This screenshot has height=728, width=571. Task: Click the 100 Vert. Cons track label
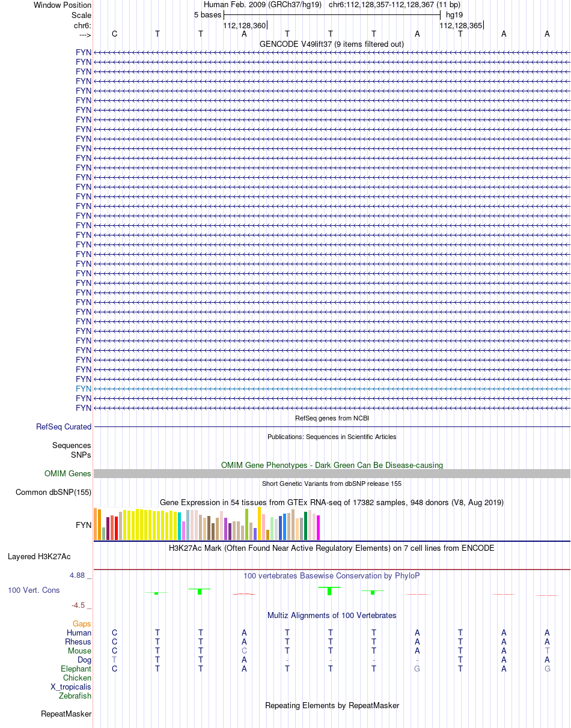tap(34, 590)
